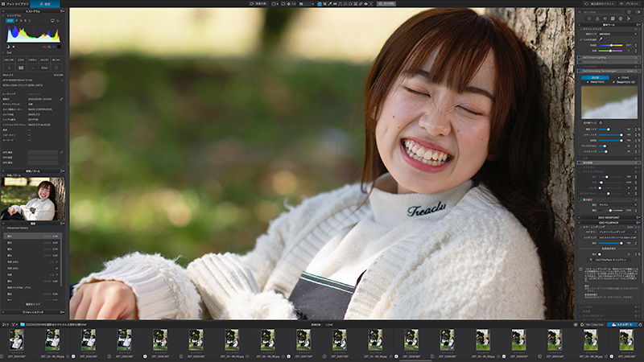This screenshot has width=644, height=362.
Task: Click the favorites star icon in corrections panel
Action: [x=629, y=12]
